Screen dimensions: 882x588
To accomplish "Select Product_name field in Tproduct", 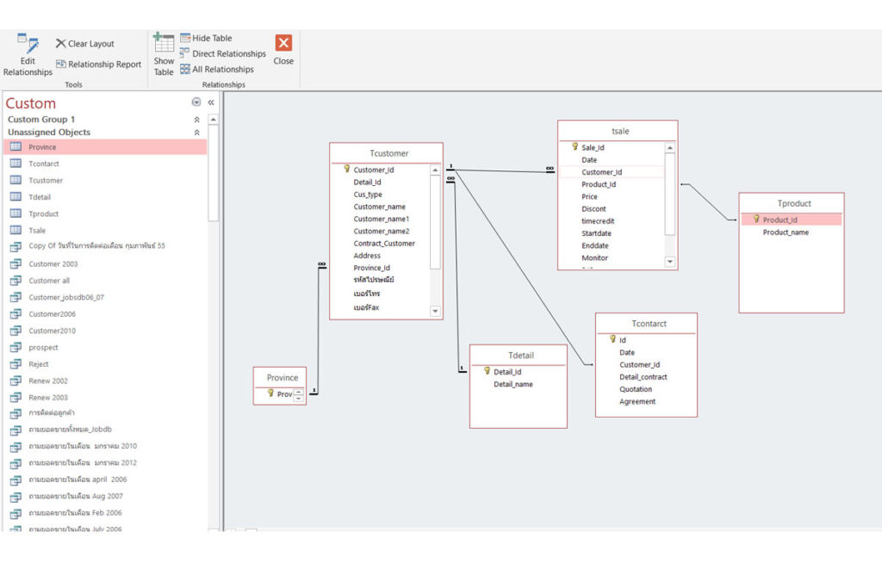I will click(786, 232).
